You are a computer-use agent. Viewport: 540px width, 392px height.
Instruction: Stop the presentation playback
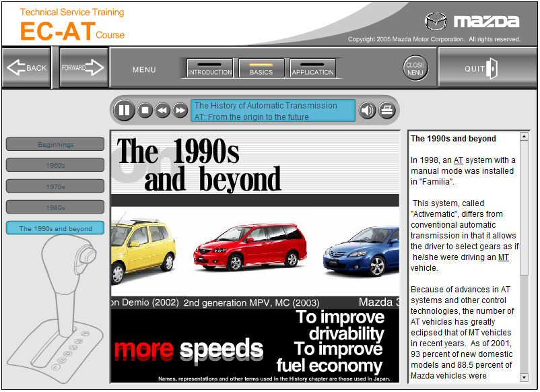coord(145,110)
